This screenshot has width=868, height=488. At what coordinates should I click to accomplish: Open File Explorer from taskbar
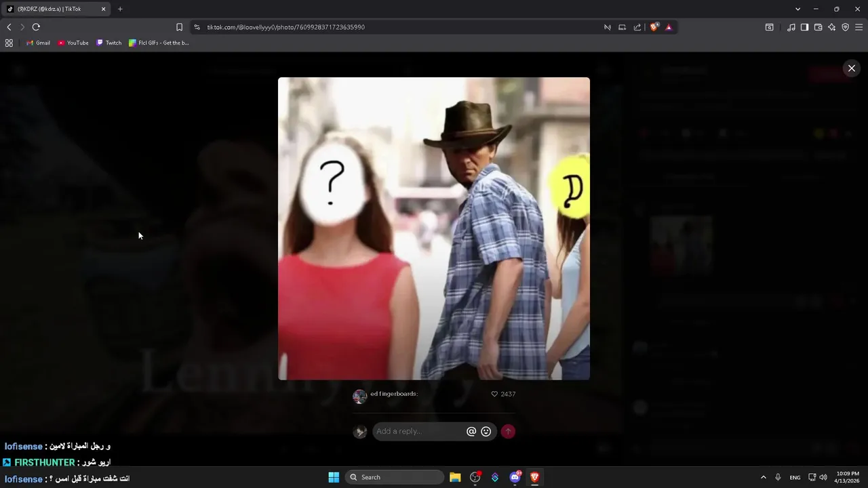click(x=455, y=477)
